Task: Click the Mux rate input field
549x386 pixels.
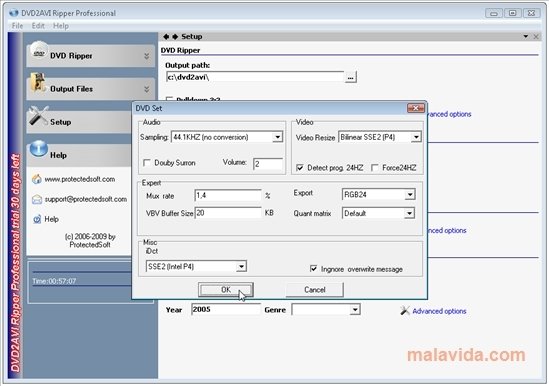Action: 228,195
